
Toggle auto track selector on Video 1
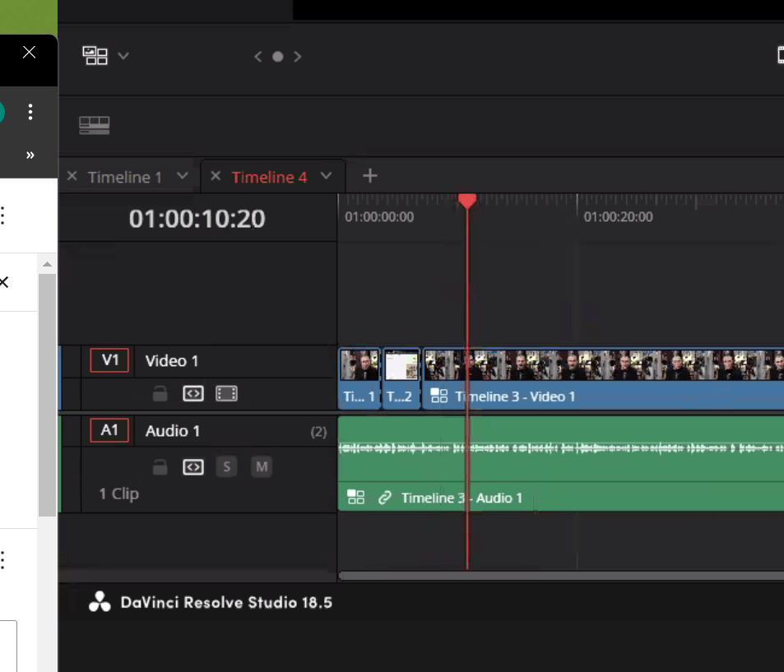[193, 393]
